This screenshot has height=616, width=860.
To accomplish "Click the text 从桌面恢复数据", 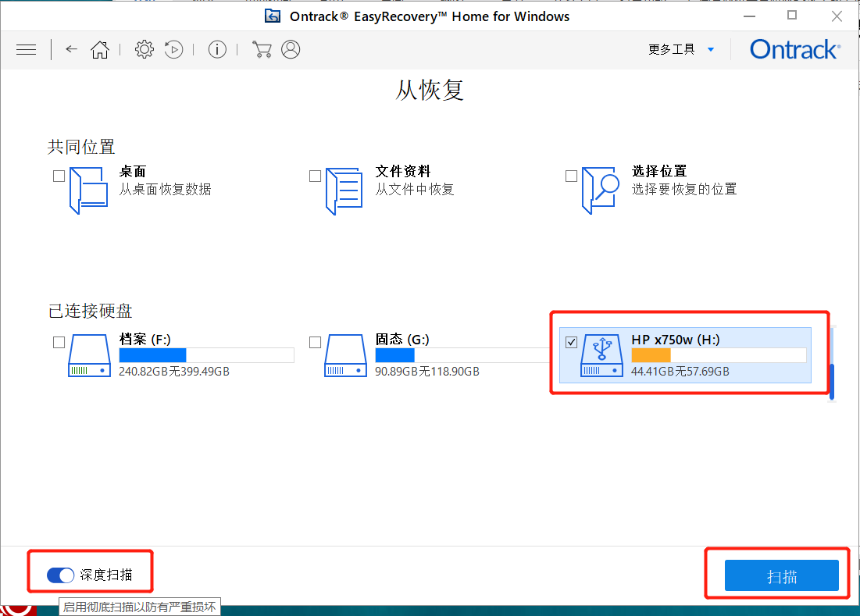I will 165,190.
